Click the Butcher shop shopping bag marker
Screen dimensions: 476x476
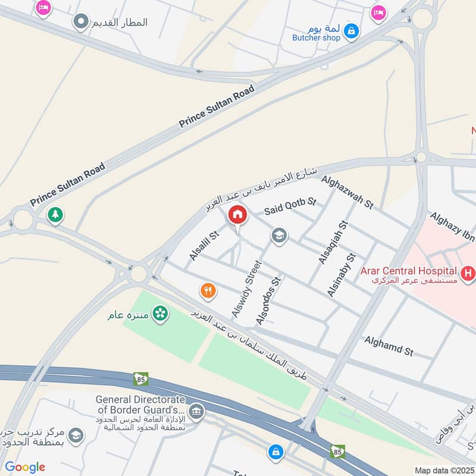click(x=351, y=32)
